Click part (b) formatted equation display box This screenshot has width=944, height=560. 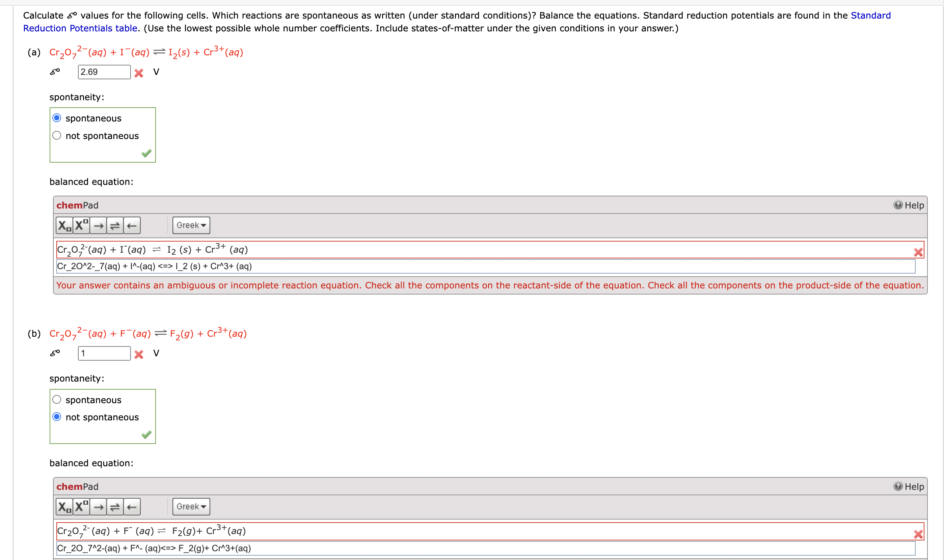[x=490, y=531]
